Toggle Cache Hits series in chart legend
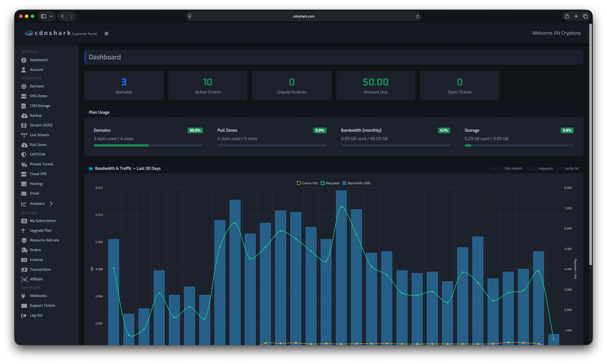The height and width of the screenshot is (364, 607). click(x=307, y=183)
